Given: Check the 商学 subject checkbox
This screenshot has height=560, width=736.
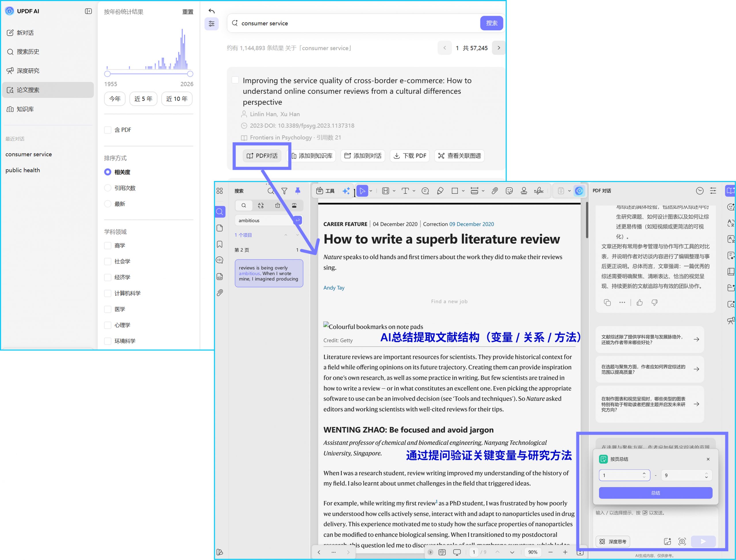Looking at the screenshot, I should click(108, 246).
